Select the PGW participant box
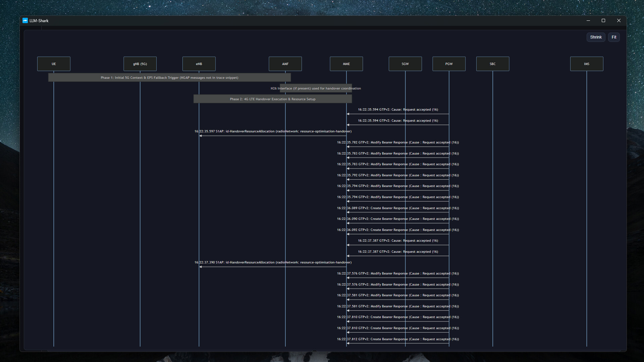This screenshot has height=362, width=644. (449, 64)
